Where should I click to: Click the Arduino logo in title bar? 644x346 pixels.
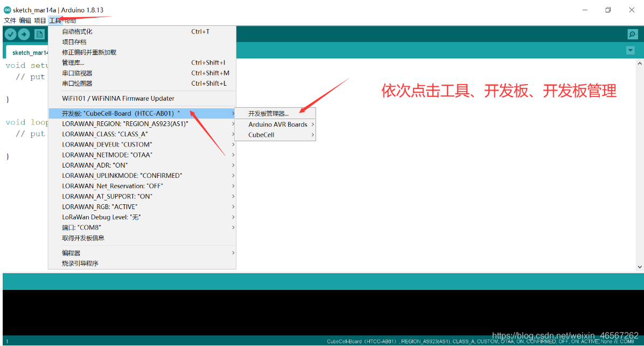click(8, 10)
